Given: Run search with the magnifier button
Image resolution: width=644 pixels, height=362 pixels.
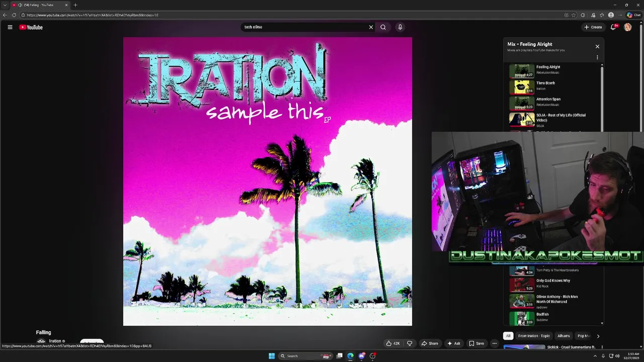Looking at the screenshot, I should point(383,27).
